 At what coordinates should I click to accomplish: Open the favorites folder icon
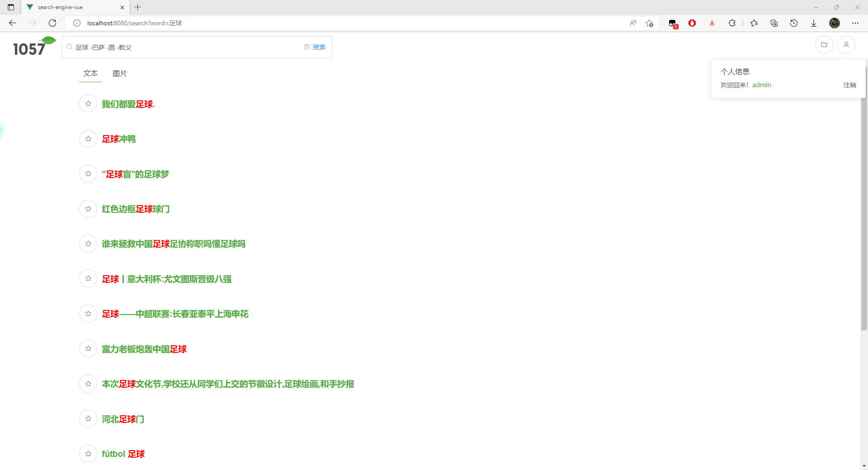click(x=824, y=45)
